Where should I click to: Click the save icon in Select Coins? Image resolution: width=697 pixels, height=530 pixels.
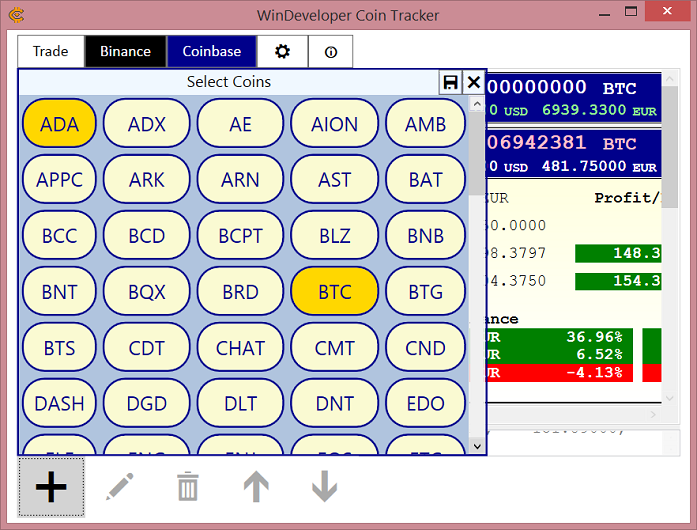click(x=450, y=82)
